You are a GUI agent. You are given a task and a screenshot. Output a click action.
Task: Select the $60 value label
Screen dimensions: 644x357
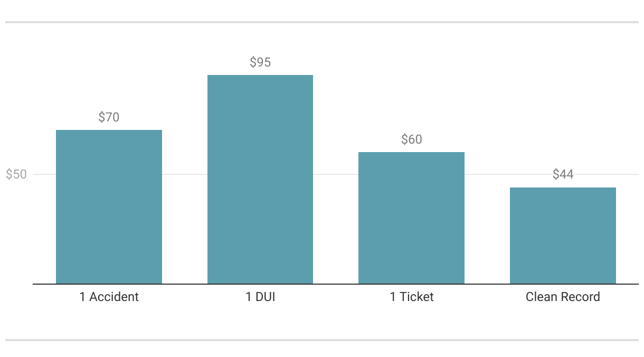click(412, 139)
